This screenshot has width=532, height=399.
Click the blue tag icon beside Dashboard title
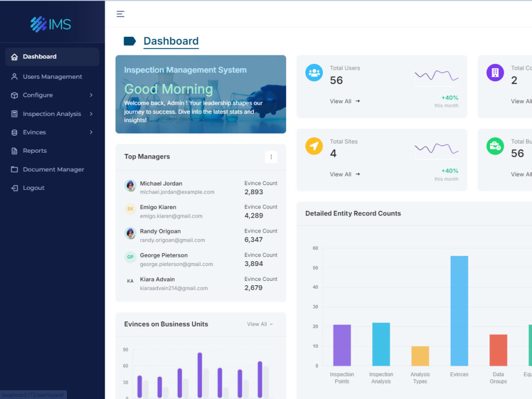click(130, 41)
